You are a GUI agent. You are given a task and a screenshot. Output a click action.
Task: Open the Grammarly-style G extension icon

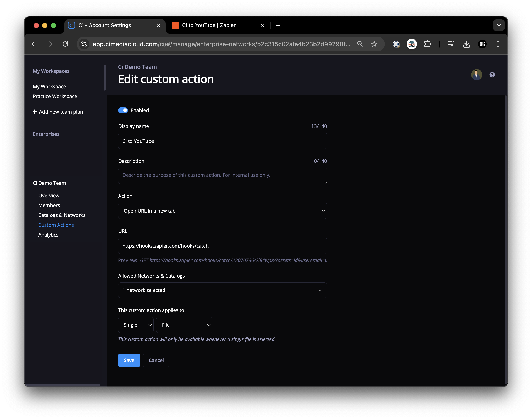point(396,44)
